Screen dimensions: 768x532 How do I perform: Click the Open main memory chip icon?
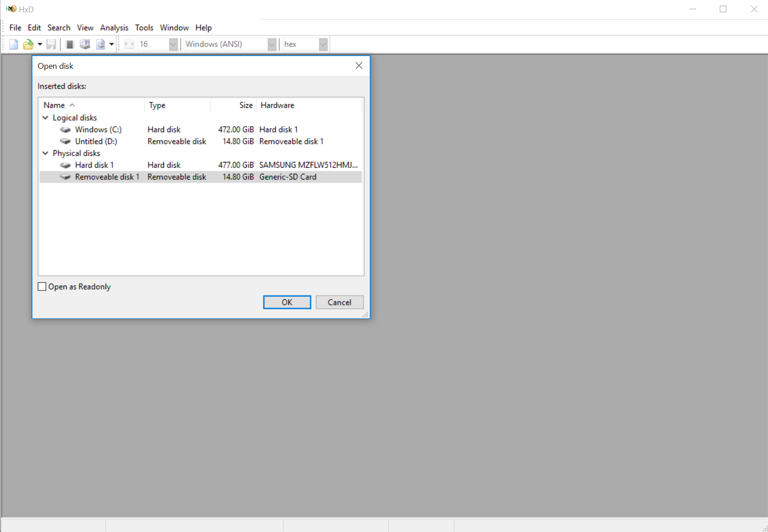[70, 44]
